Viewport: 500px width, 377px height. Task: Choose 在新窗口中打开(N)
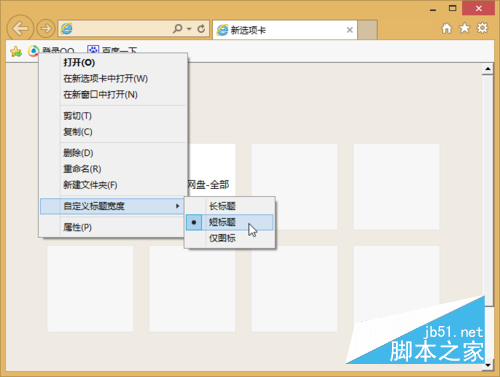click(113, 94)
